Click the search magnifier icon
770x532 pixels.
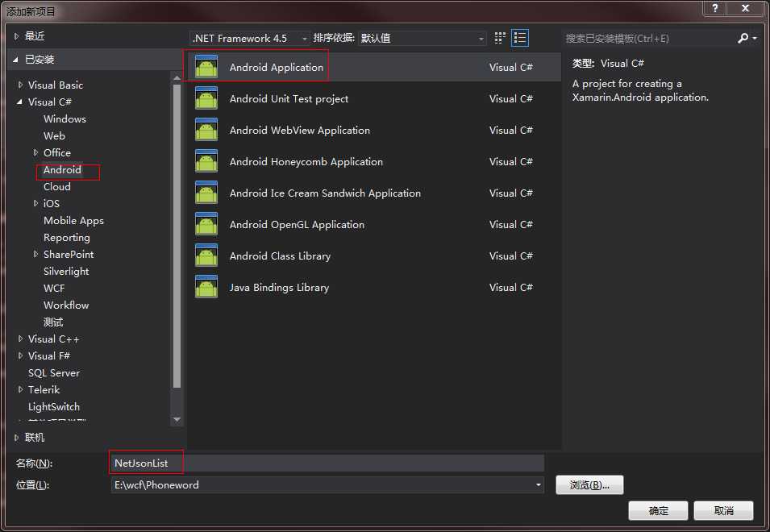743,38
